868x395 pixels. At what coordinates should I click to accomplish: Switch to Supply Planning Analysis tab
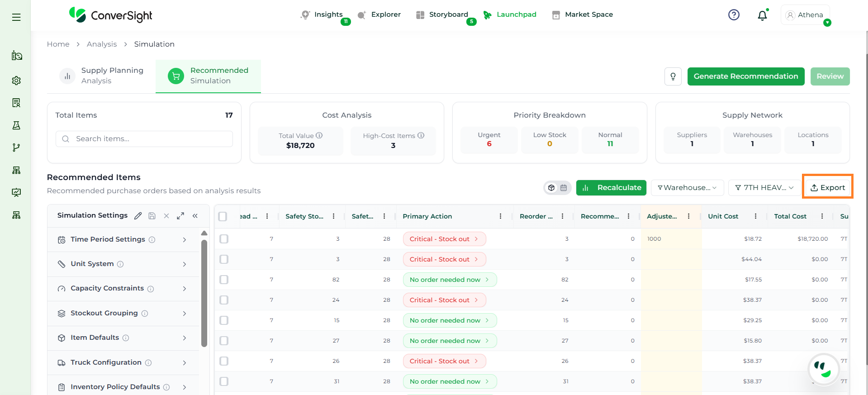(102, 76)
